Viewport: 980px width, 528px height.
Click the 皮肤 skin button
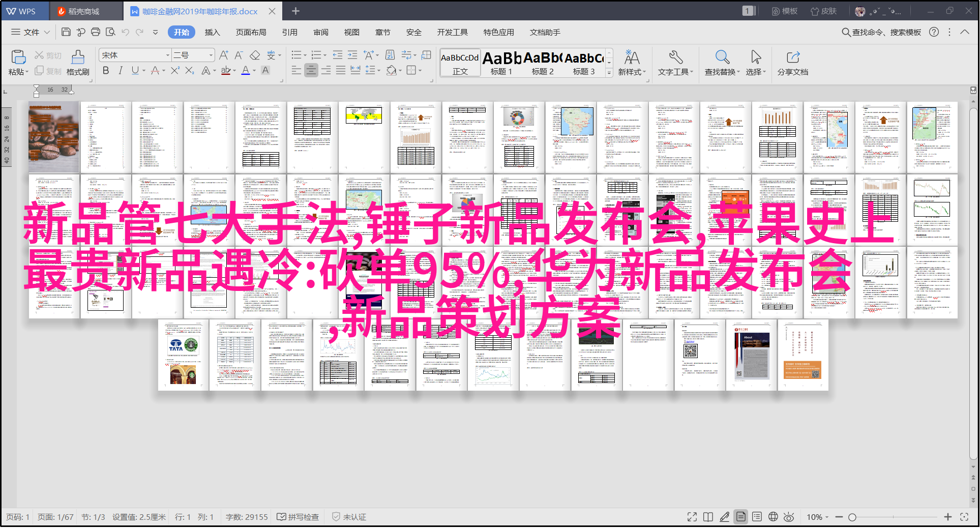(824, 11)
